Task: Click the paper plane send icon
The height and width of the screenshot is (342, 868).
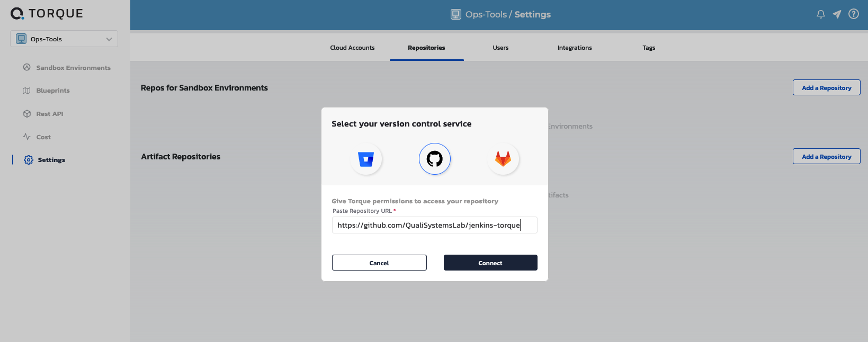Action: coord(837,14)
